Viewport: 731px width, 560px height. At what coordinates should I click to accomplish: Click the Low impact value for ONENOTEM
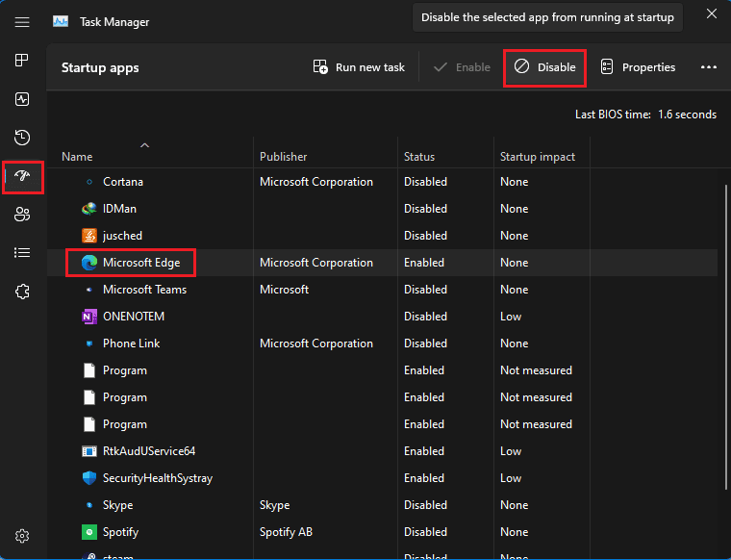tap(511, 317)
